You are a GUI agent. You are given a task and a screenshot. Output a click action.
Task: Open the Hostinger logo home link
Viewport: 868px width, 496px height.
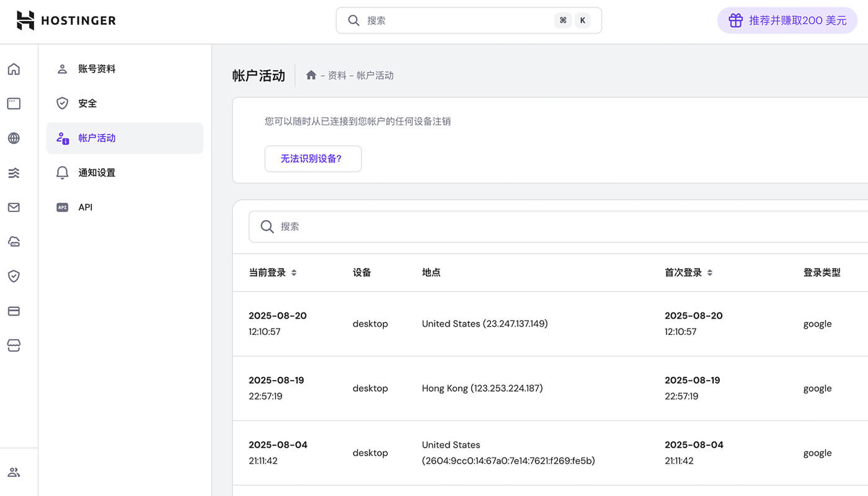point(66,20)
